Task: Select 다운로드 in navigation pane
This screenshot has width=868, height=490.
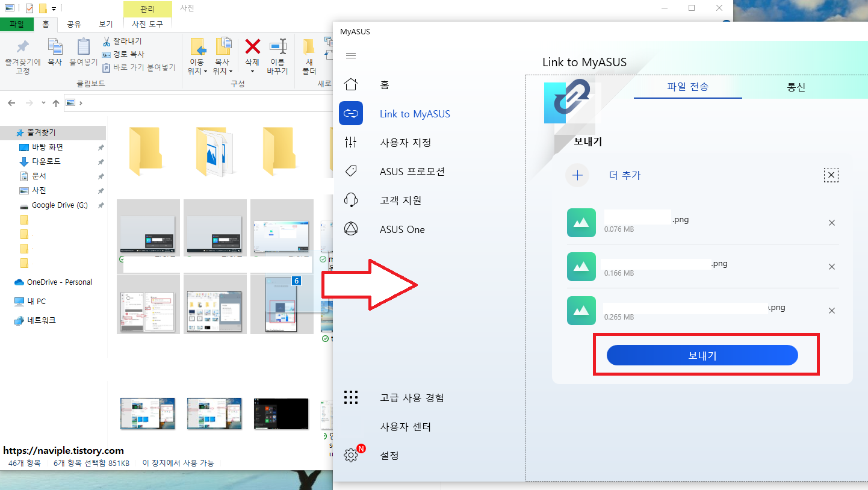Action: tap(46, 161)
